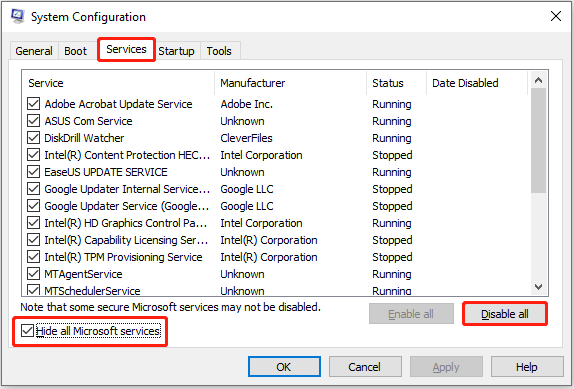Click the services list scrollbar thumb
Image resolution: width=574 pixels, height=389 pixels.
[x=538, y=140]
